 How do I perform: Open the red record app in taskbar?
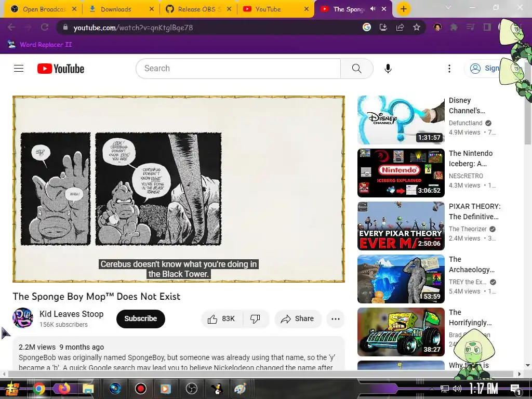[140, 389]
